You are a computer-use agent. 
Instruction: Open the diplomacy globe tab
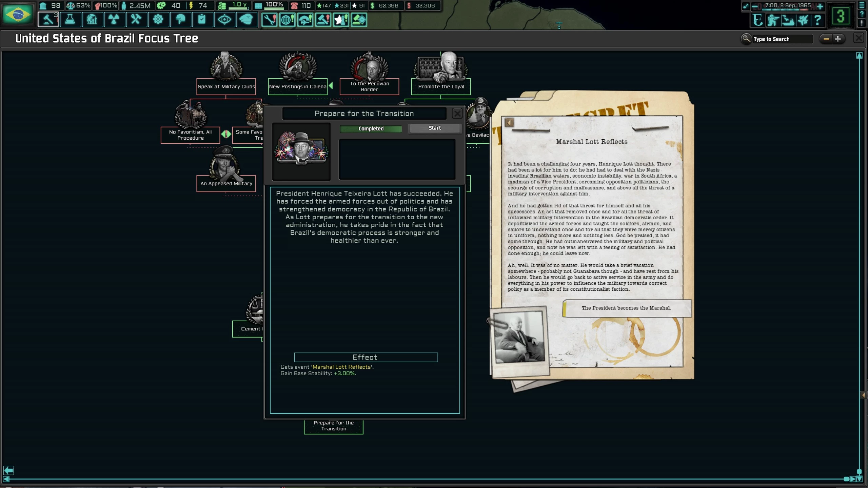click(92, 20)
